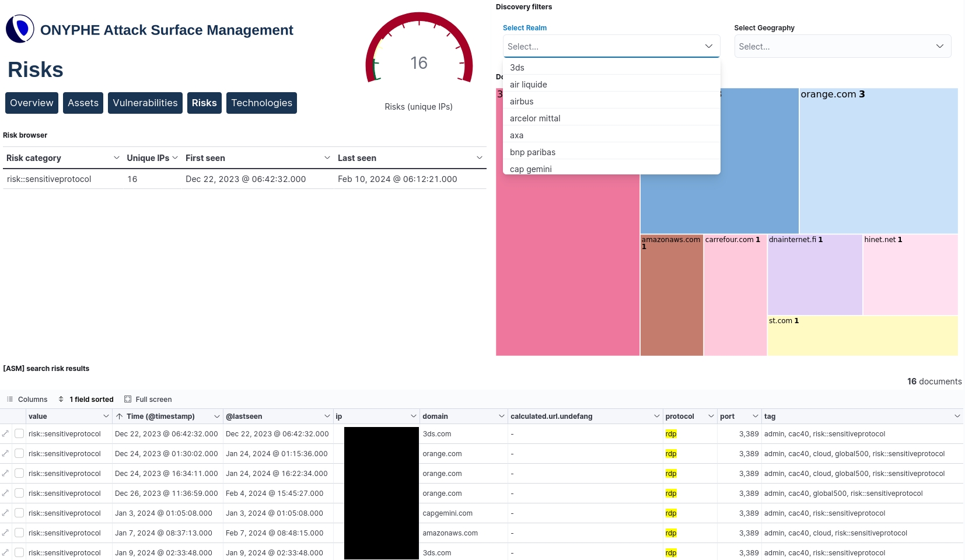Click the 1 field sorted icon

pos(61,399)
